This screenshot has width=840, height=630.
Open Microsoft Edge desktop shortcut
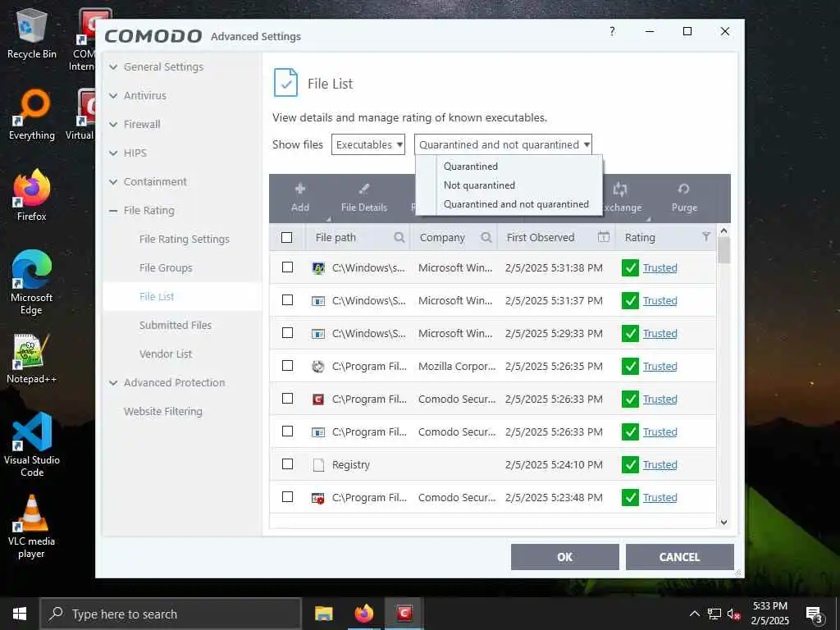[x=32, y=282]
